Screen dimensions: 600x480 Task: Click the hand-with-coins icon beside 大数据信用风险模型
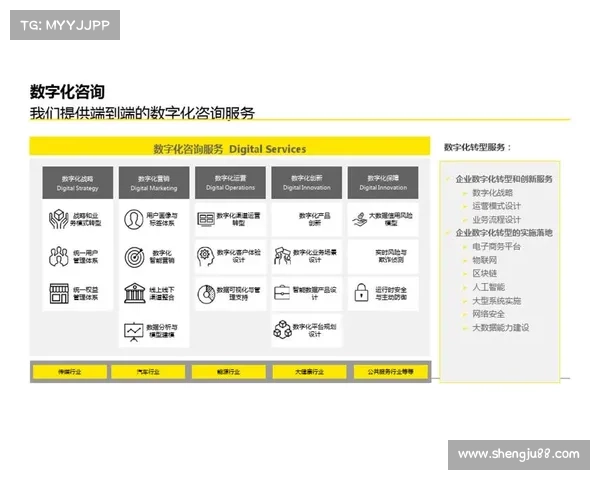pyautogui.click(x=360, y=219)
